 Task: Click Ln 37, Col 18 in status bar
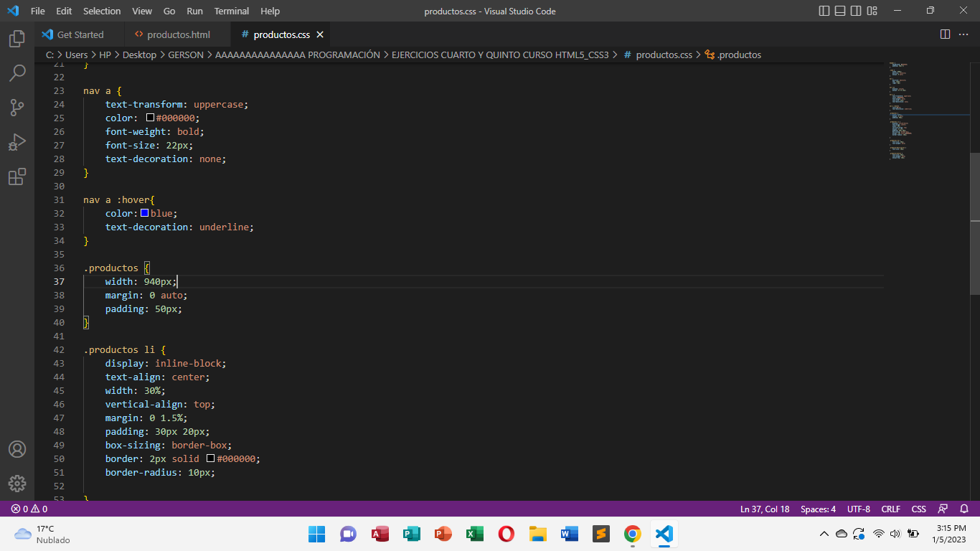(x=765, y=509)
